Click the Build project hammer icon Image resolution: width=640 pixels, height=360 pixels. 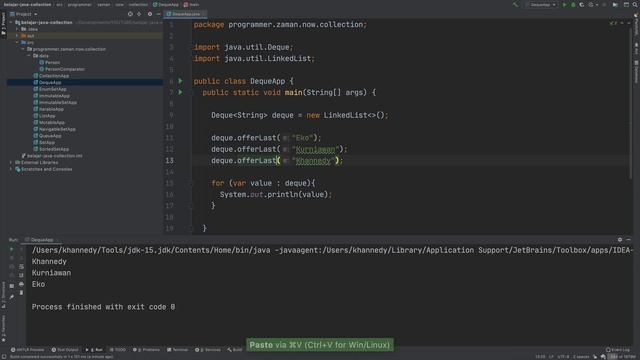click(516, 4)
